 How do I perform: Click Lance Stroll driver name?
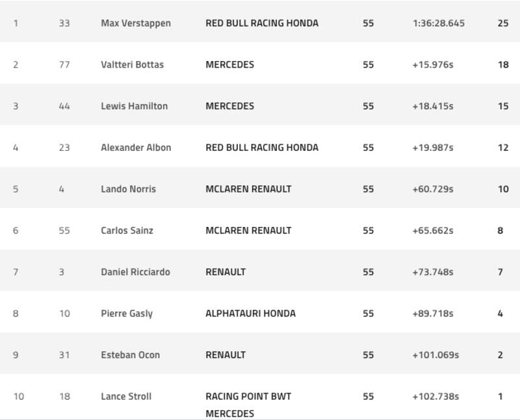click(x=126, y=396)
